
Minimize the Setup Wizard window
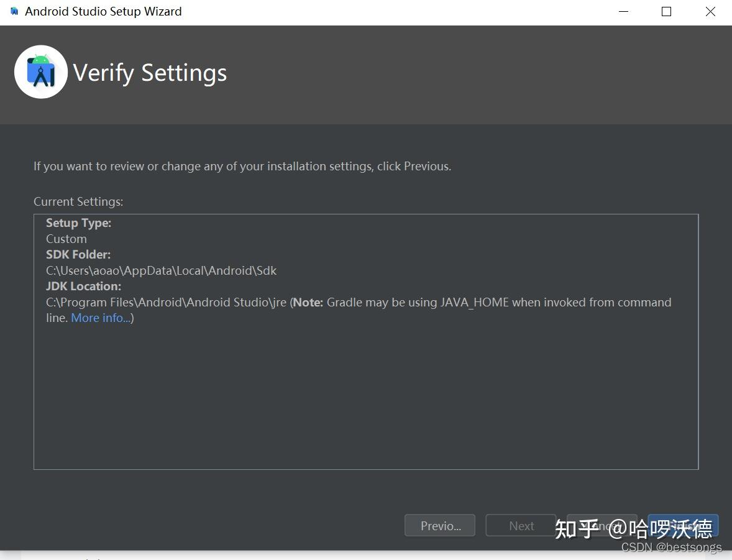(623, 12)
